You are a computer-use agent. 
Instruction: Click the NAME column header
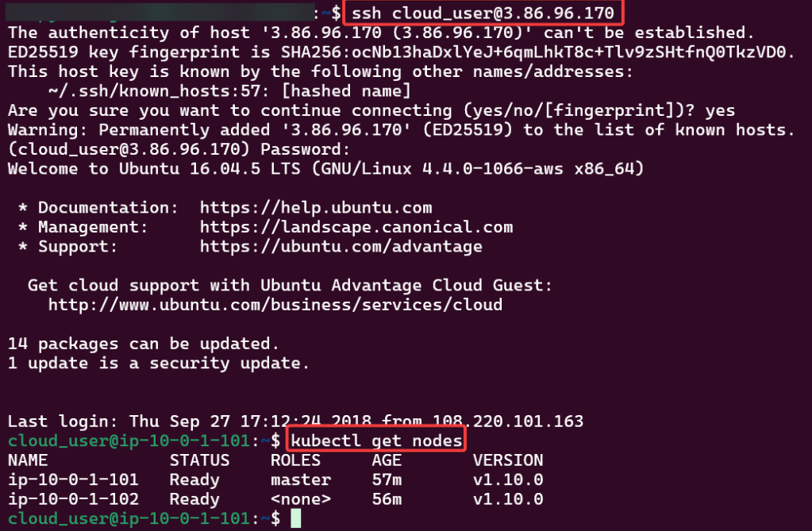(x=28, y=460)
